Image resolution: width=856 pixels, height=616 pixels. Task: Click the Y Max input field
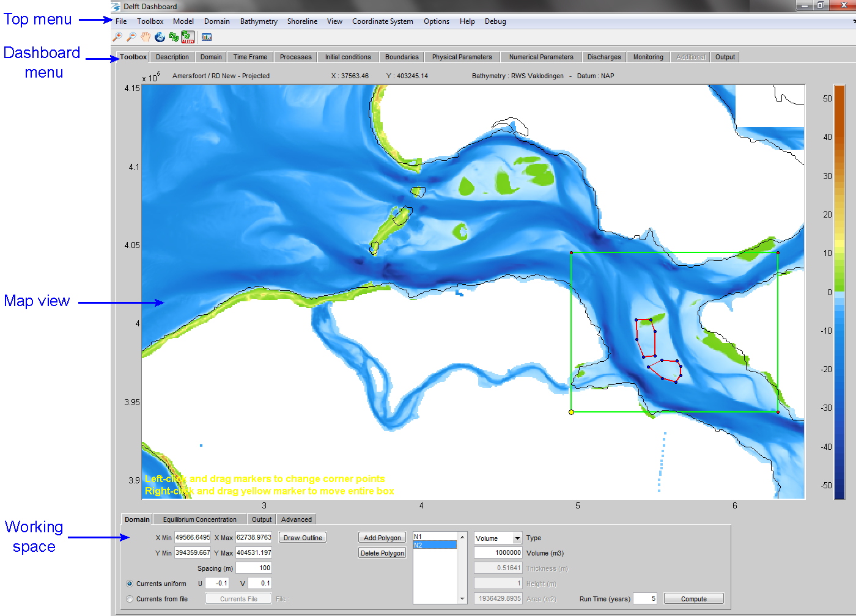click(x=254, y=553)
